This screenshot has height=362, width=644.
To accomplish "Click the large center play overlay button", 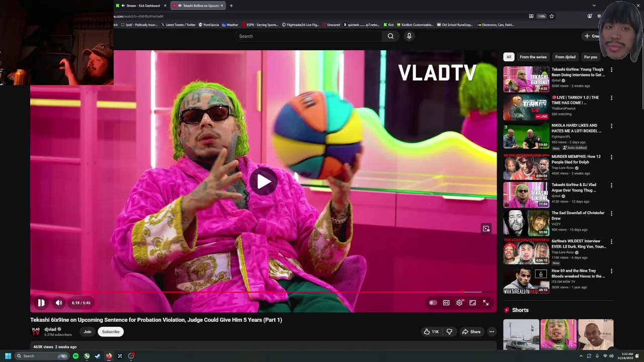I will click(263, 182).
